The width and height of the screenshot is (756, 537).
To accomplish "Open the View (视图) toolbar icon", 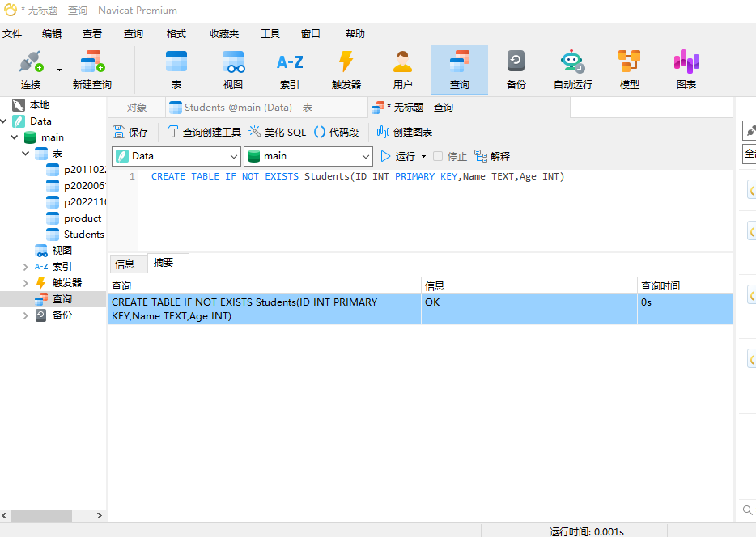I will click(x=233, y=70).
